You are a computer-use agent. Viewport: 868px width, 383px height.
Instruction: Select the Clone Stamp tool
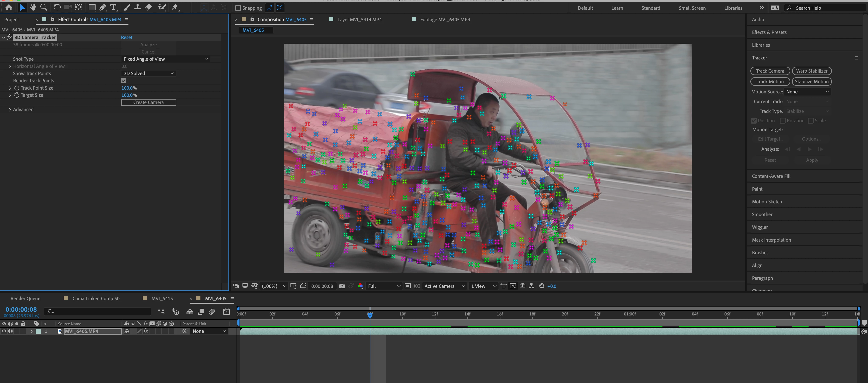[x=137, y=7]
